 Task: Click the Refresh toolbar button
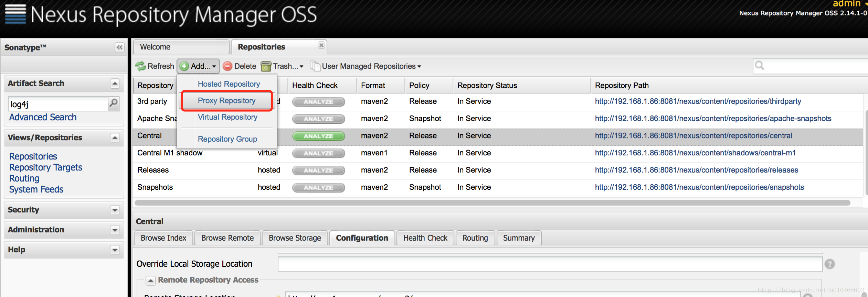click(155, 66)
